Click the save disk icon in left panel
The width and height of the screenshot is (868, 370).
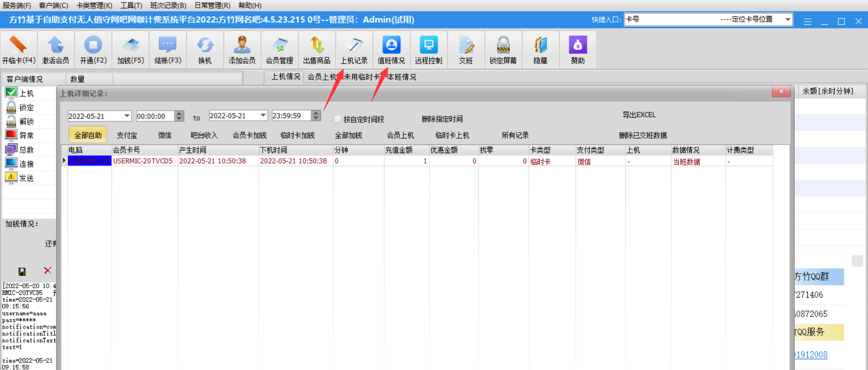(x=22, y=272)
